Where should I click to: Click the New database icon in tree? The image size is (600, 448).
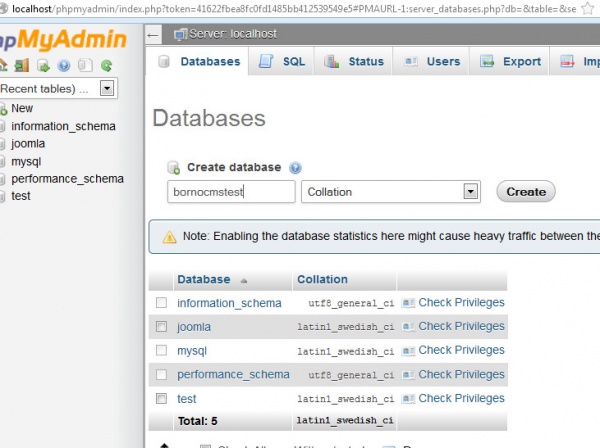pyautogui.click(x=3, y=109)
